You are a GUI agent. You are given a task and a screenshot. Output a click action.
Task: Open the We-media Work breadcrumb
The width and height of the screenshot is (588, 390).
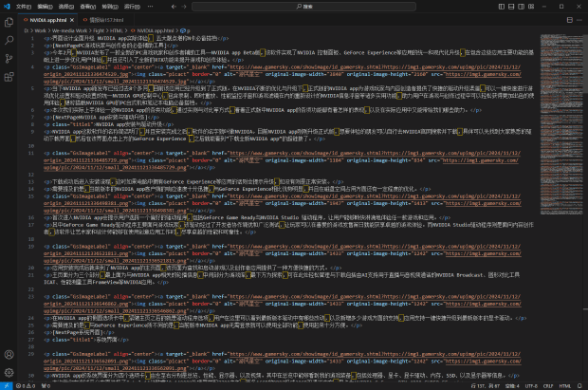point(69,30)
